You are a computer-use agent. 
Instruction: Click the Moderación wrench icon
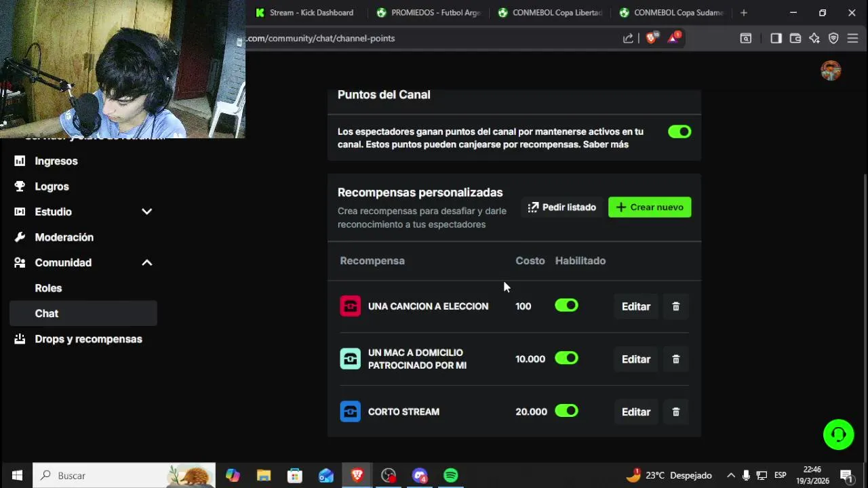click(20, 237)
